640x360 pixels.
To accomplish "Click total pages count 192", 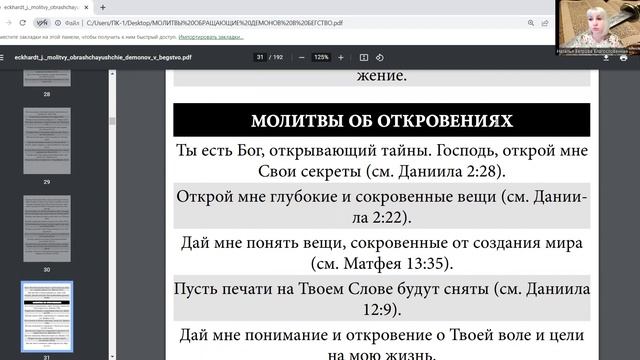I will tap(278, 57).
